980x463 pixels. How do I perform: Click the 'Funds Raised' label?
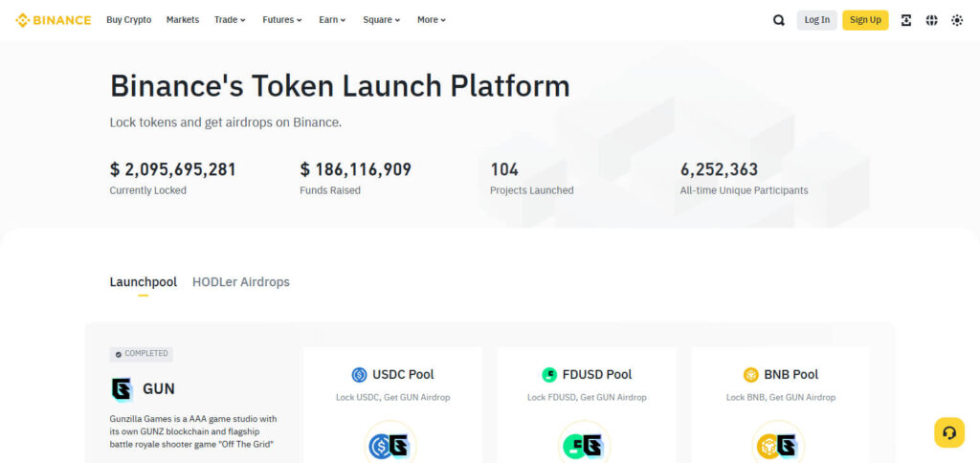pos(330,190)
